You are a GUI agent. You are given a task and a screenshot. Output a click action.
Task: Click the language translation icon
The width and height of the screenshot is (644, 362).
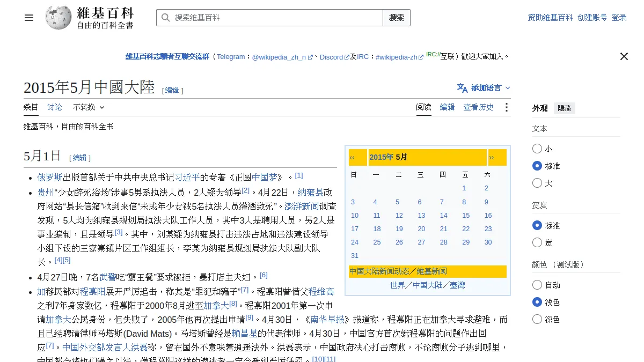[462, 88]
